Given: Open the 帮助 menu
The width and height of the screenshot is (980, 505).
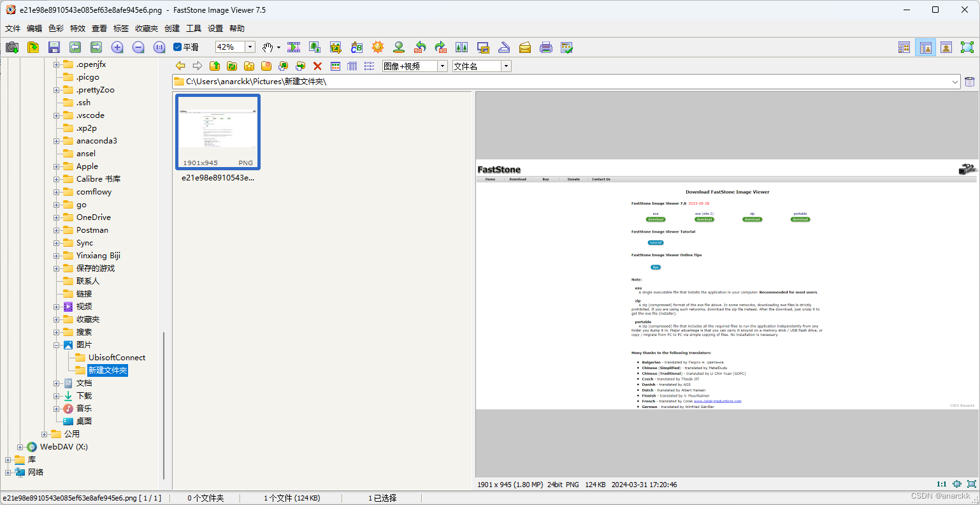Looking at the screenshot, I should [237, 28].
